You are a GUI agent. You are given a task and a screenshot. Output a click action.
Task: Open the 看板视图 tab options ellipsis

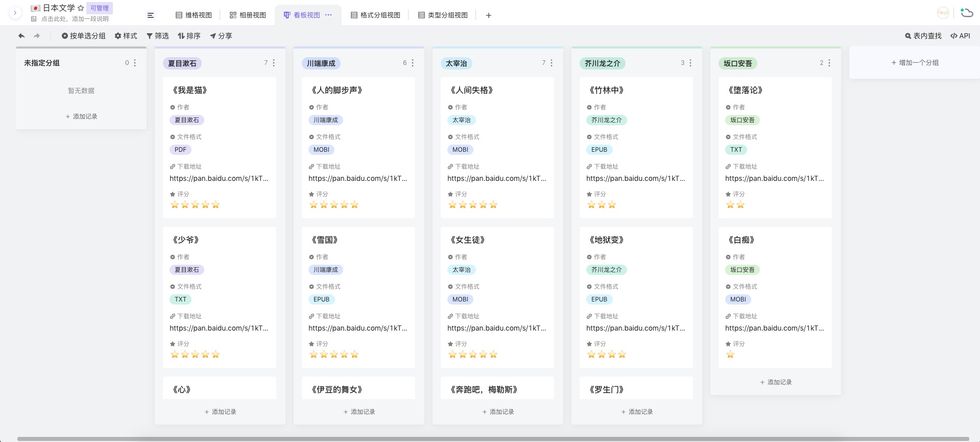tap(328, 15)
